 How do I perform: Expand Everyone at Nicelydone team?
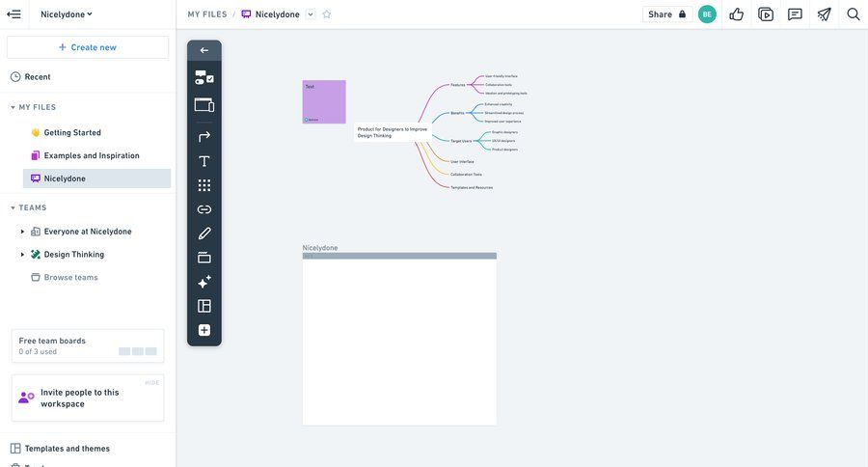point(22,232)
